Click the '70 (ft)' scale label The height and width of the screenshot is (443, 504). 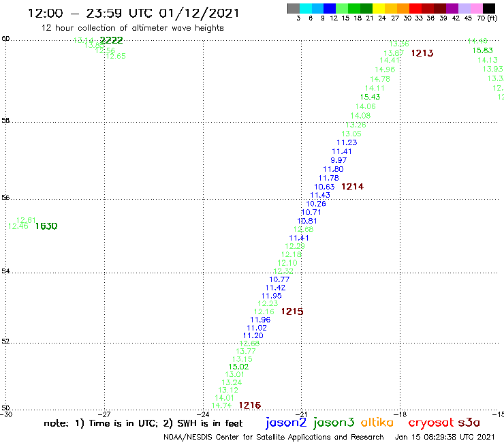click(487, 18)
